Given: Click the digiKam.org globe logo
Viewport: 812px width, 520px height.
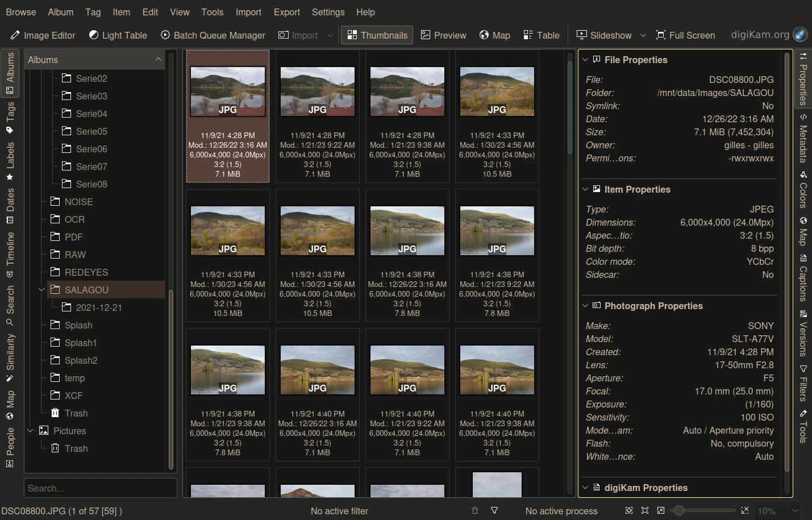Looking at the screenshot, I should coord(800,35).
